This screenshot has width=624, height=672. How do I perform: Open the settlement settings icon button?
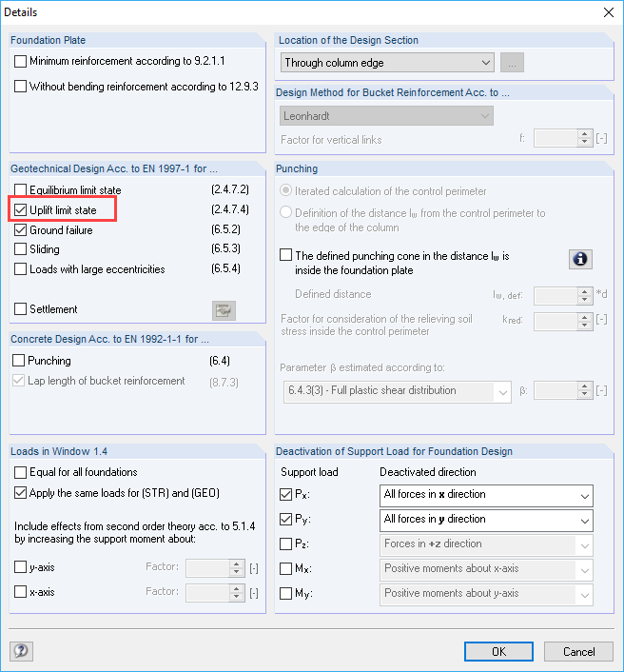click(x=224, y=310)
